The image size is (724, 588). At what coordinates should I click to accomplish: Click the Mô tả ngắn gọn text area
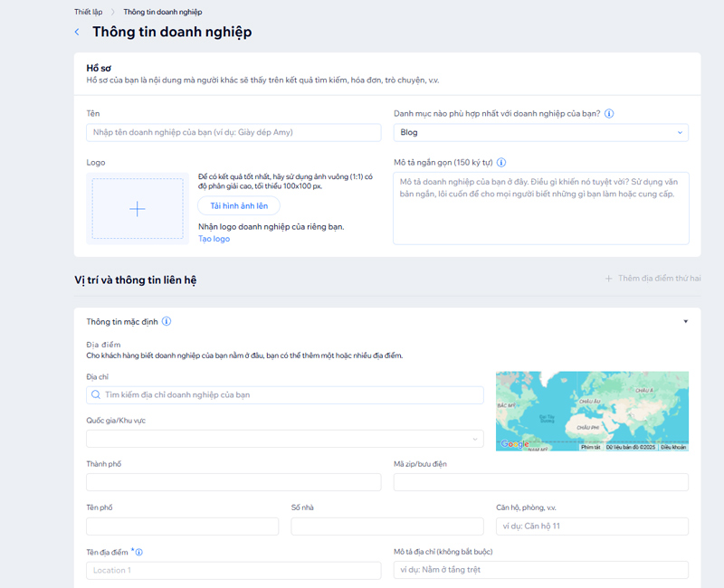point(540,208)
